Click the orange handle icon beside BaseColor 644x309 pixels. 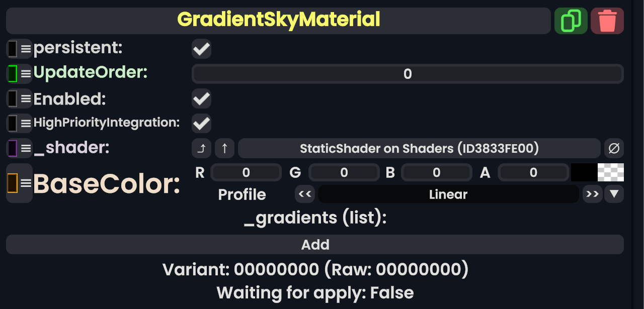pyautogui.click(x=13, y=183)
